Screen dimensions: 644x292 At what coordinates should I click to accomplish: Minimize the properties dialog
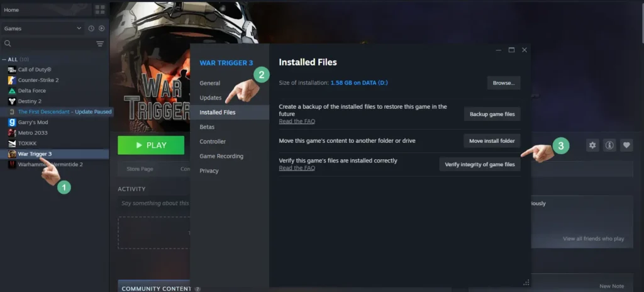click(x=499, y=50)
